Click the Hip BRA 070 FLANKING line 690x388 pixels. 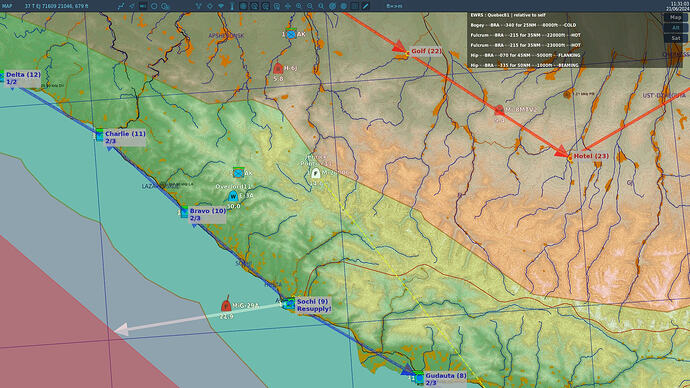tap(525, 55)
